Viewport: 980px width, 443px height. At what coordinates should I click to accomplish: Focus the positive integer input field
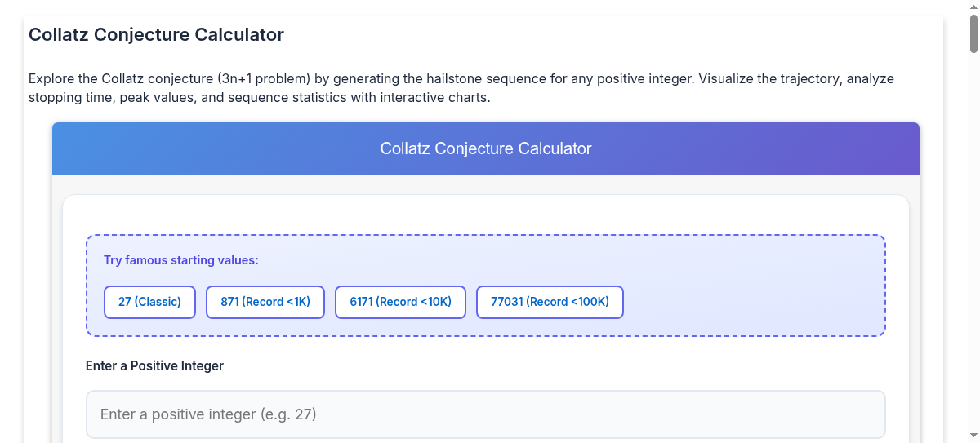(485, 414)
